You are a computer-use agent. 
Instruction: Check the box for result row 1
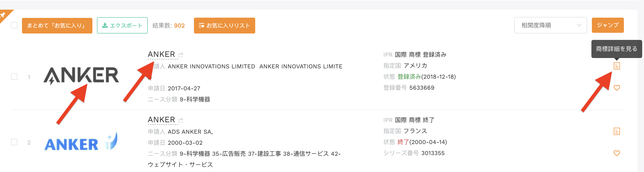pos(14,77)
